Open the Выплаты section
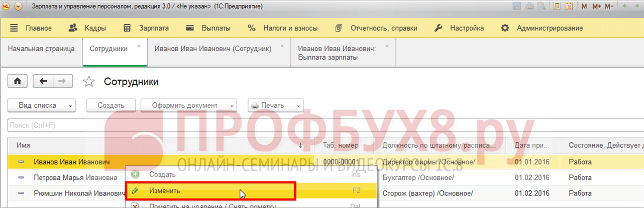The height and width of the screenshot is (208, 644). point(208,28)
